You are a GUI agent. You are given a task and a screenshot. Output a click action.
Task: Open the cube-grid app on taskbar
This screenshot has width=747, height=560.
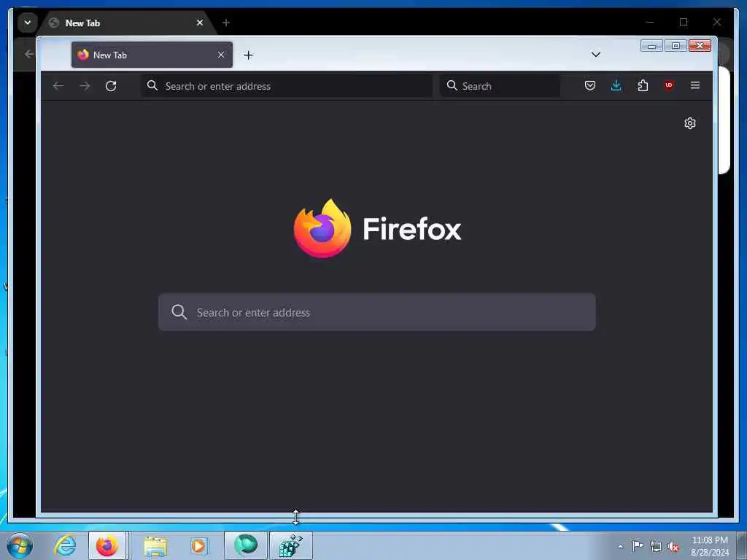click(291, 545)
